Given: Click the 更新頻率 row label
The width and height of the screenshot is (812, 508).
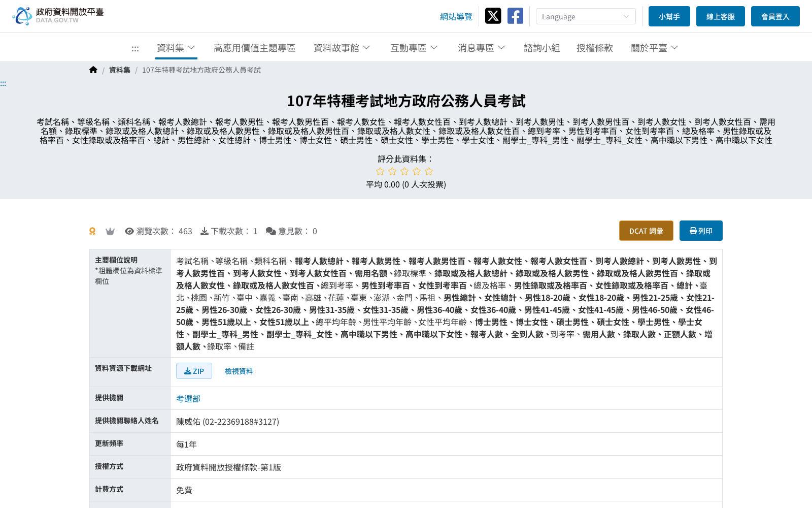Looking at the screenshot, I should coord(109,443).
